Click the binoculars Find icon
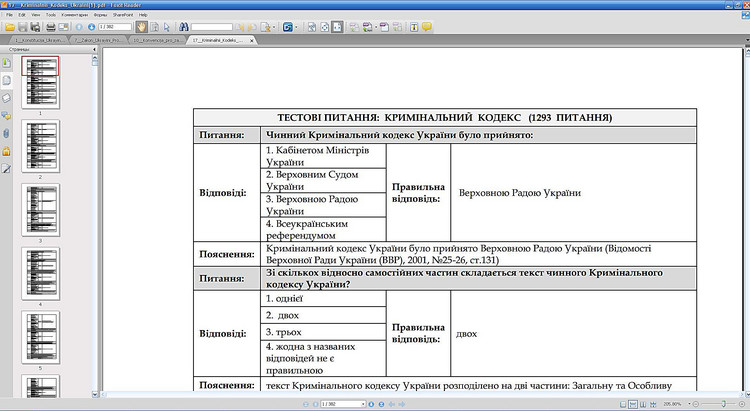The width and height of the screenshot is (750, 411). point(184,27)
